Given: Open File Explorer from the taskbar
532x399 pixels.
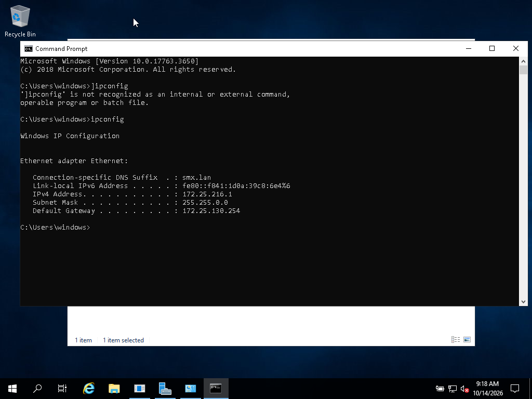Looking at the screenshot, I should coord(114,389).
